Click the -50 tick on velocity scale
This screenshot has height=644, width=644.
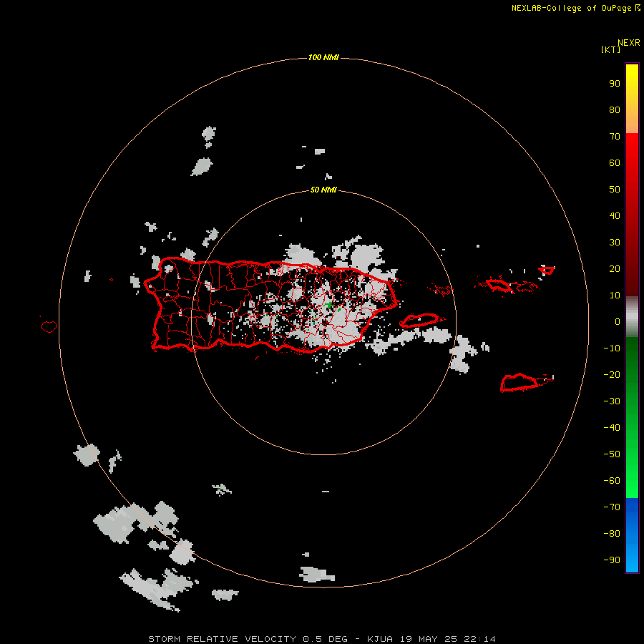[x=612, y=454]
